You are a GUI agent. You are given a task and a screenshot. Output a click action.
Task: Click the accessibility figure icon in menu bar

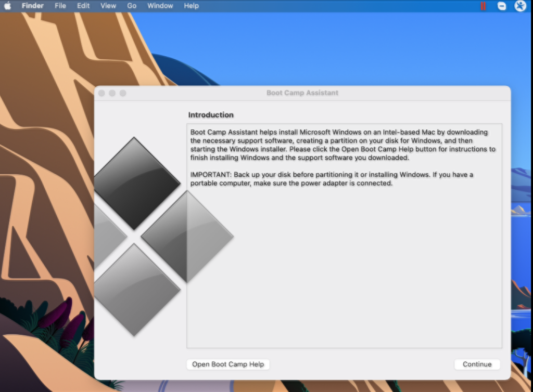point(521,6)
